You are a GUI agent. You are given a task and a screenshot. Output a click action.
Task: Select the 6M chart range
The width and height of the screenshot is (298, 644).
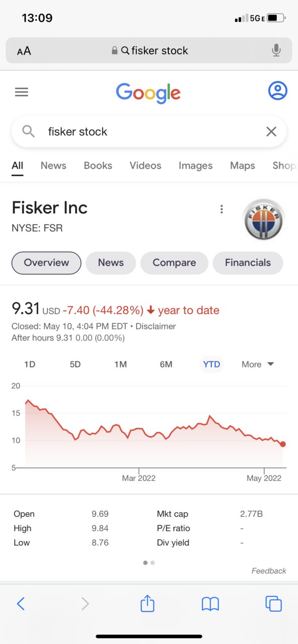click(166, 364)
